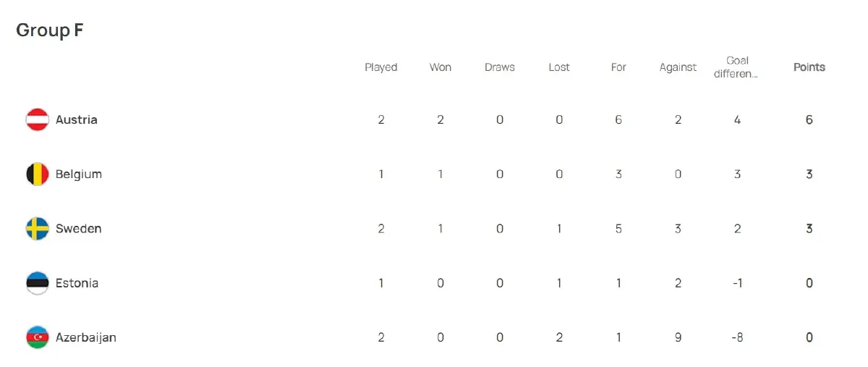868x367 pixels.
Task: Open the Austria team link
Action: (x=76, y=119)
